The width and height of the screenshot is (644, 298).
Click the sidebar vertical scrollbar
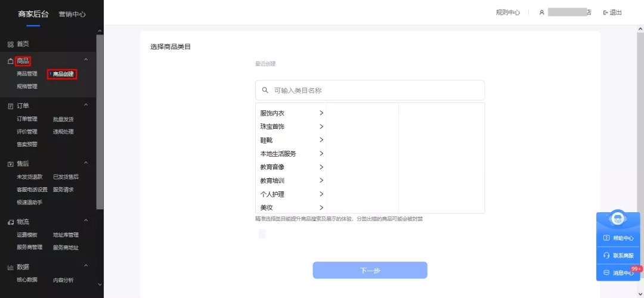[x=100, y=122]
